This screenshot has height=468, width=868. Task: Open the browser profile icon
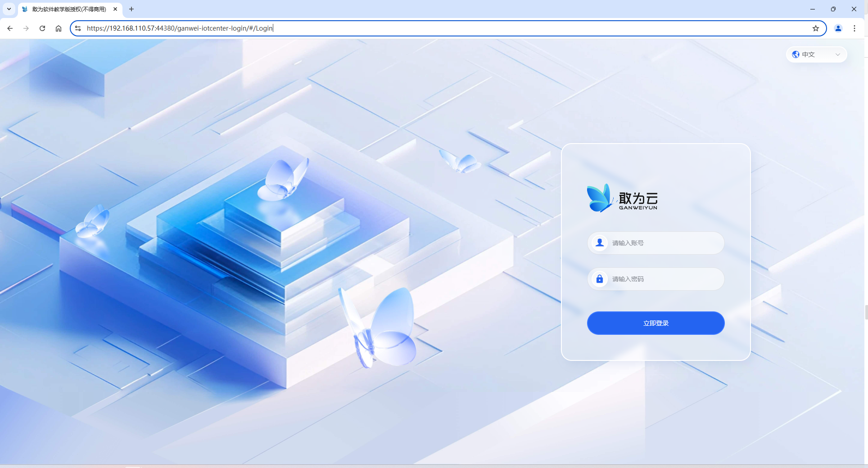click(x=838, y=28)
